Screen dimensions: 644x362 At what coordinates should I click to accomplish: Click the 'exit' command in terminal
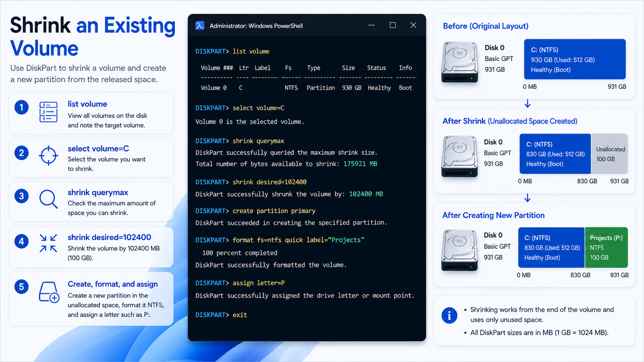240,315
